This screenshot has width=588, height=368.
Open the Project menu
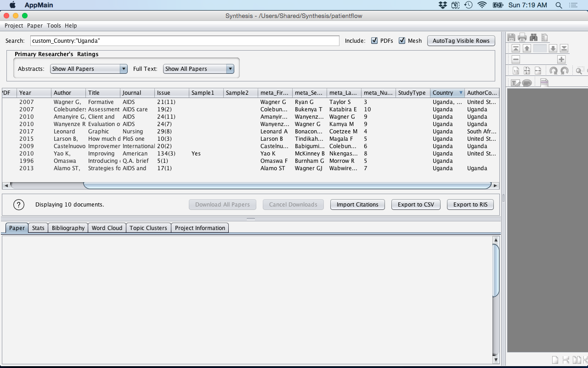(x=14, y=26)
